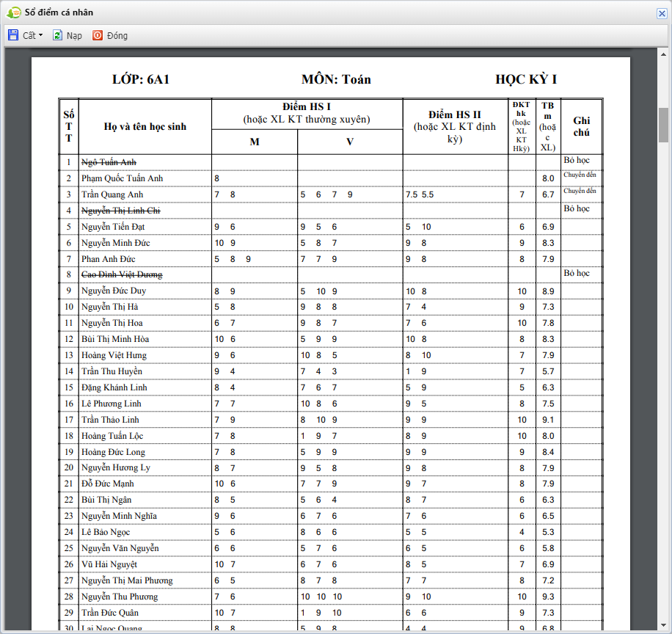Select the name Trần Thu Huyền

click(112, 371)
